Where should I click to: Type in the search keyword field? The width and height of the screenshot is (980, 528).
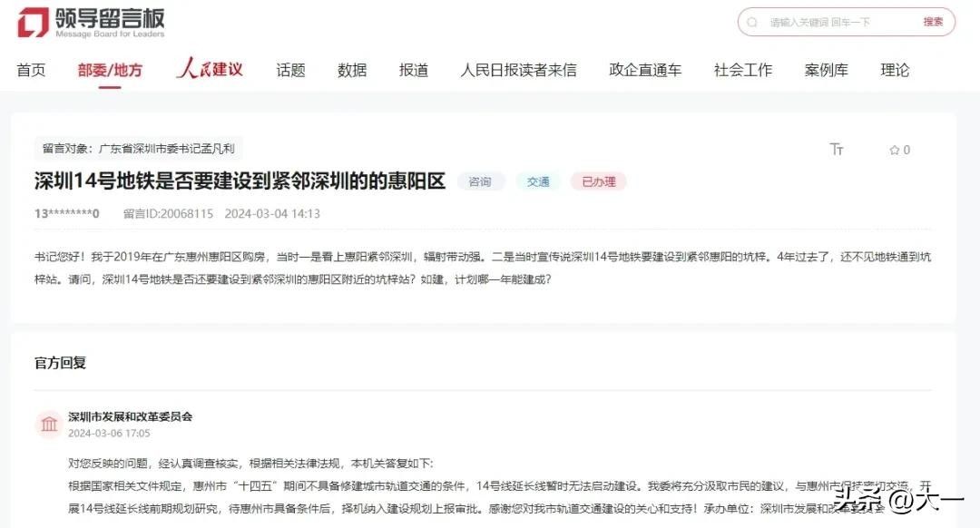835,22
